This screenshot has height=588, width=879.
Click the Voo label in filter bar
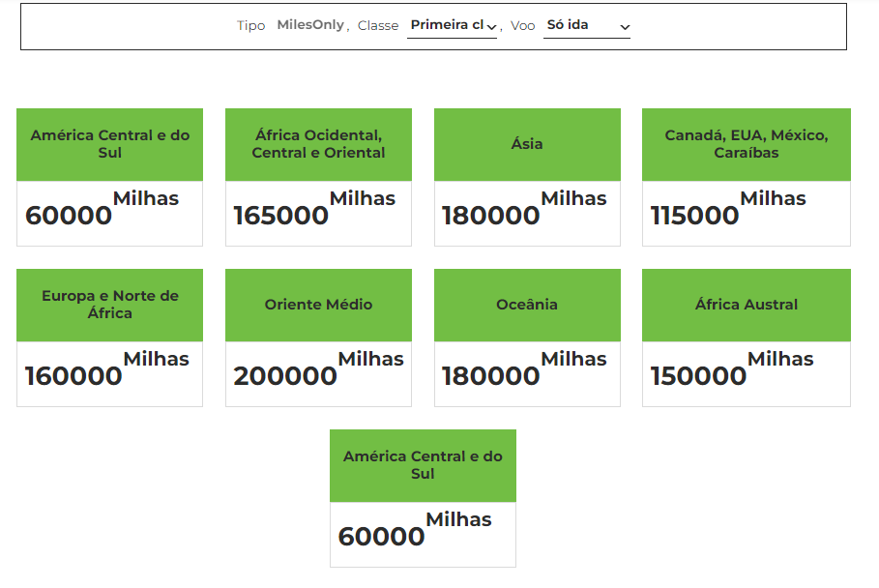tap(522, 26)
